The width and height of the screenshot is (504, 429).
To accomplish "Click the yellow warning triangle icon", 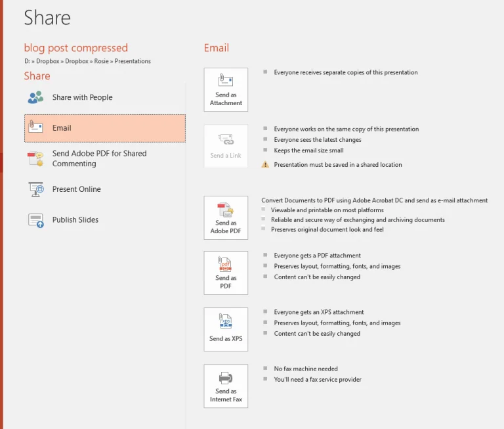I will pos(265,165).
